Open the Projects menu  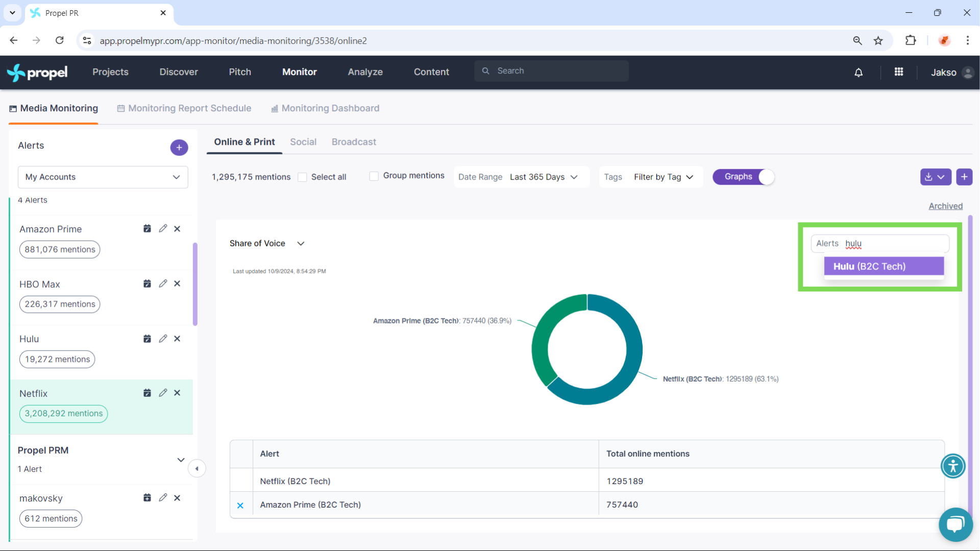pos(110,72)
